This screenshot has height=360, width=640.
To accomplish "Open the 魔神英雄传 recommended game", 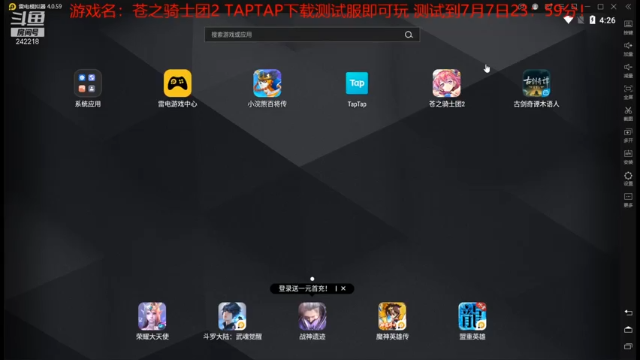I will [x=392, y=316].
